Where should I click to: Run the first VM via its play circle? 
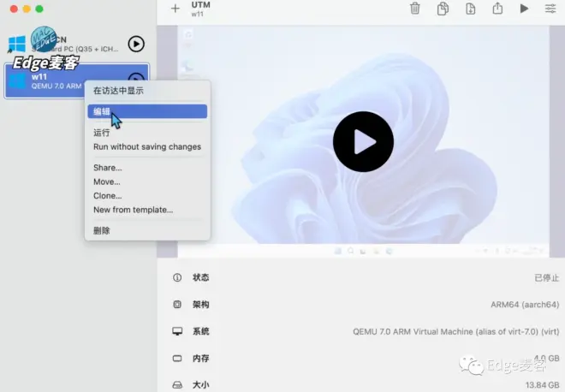(x=136, y=44)
